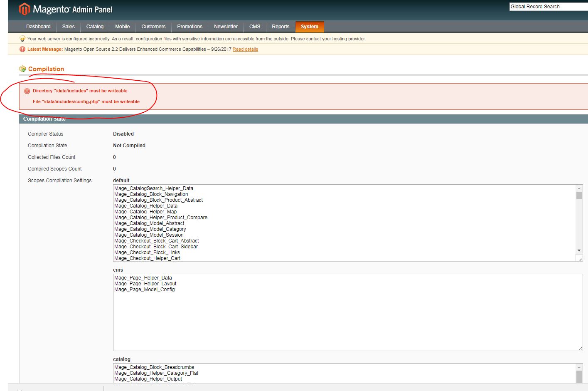Click the Collected Files Count label

tap(52, 157)
